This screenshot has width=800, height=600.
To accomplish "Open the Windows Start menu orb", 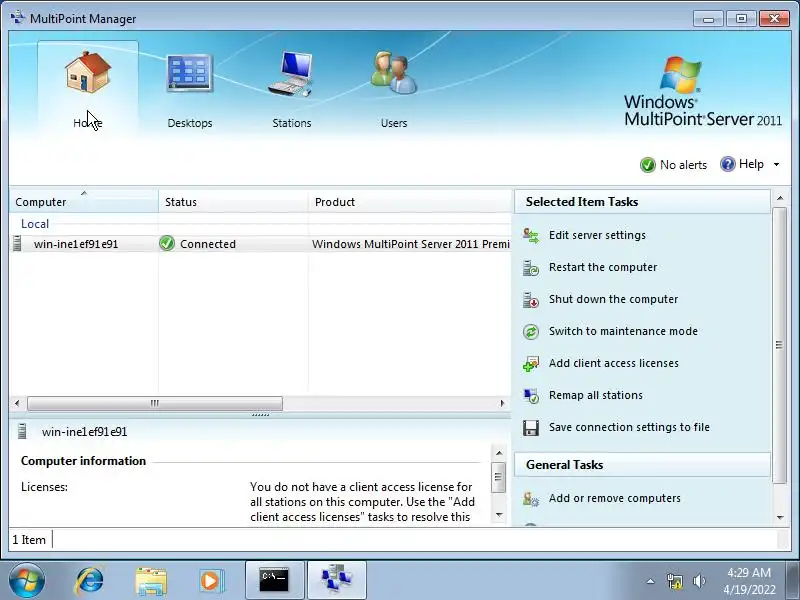I will tap(26, 581).
